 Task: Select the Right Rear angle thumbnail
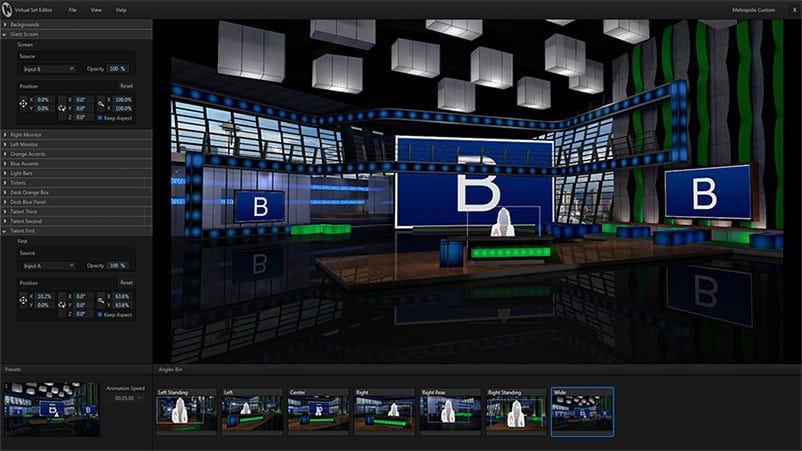(450, 412)
